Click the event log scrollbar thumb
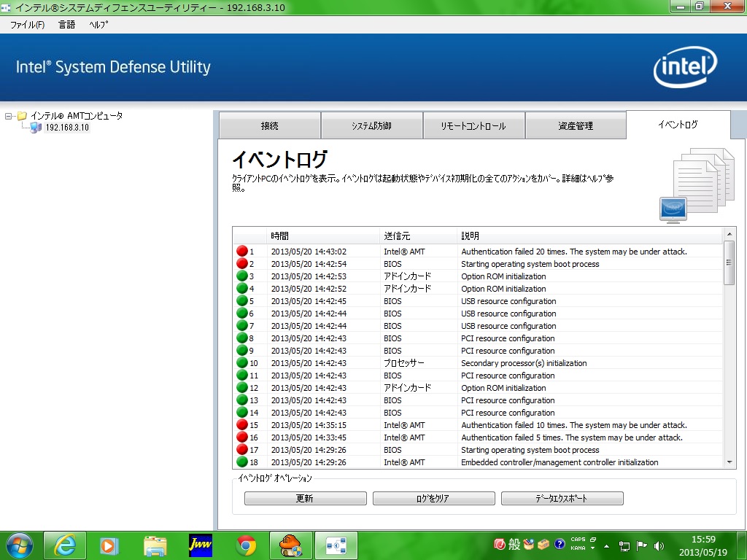This screenshot has height=560, width=747. 729,262
